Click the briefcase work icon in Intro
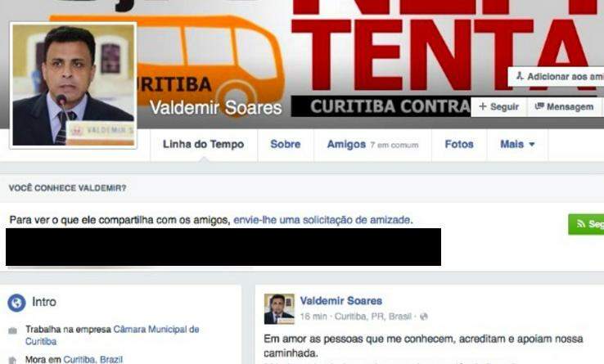 point(13,330)
